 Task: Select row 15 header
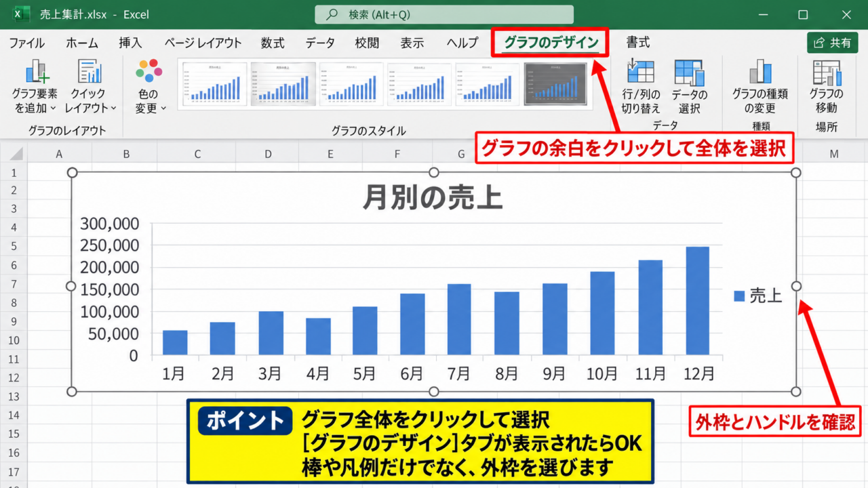(x=13, y=433)
